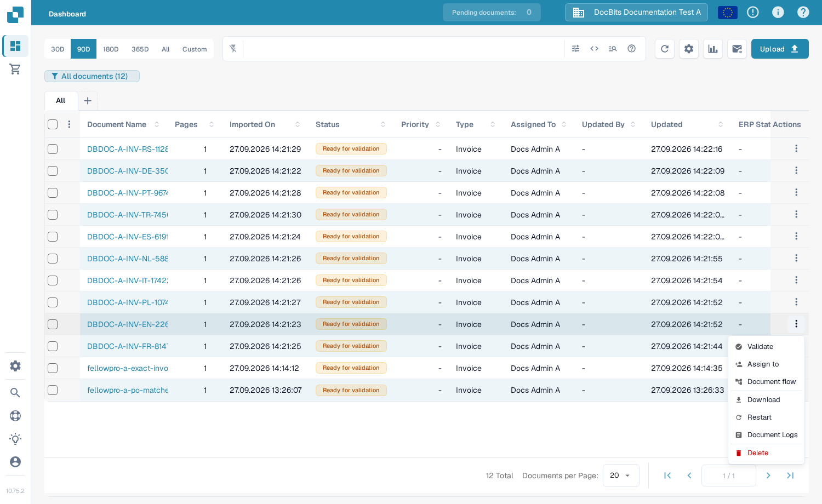The image size is (822, 504).
Task: Click the info icon in top header
Action: 778,12
